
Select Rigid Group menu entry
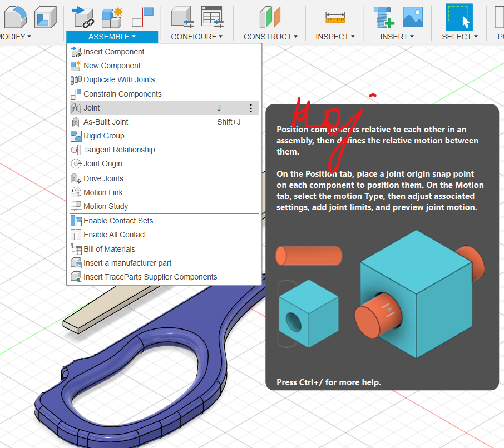(x=103, y=136)
